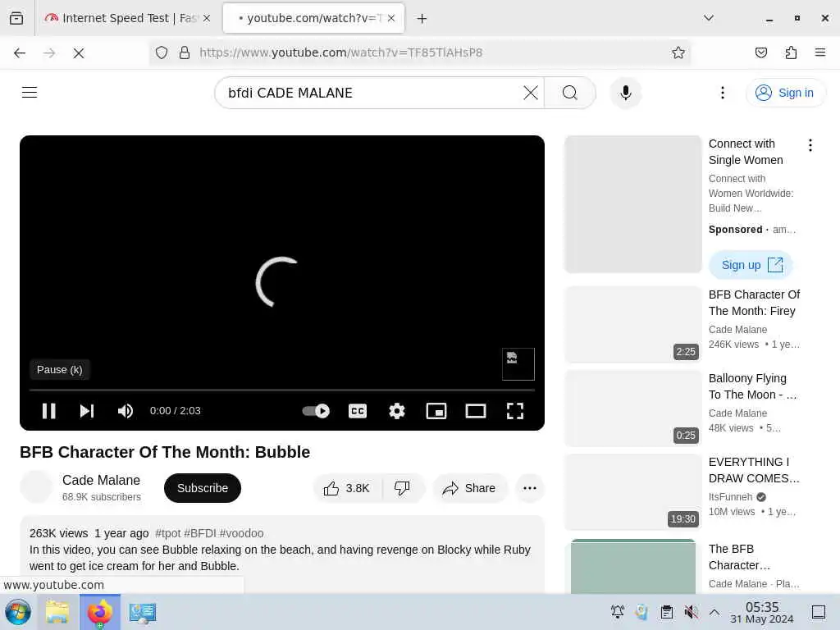Screen dimensions: 840x630
Task: Click the video progress bar
Action: pyautogui.click(x=282, y=390)
